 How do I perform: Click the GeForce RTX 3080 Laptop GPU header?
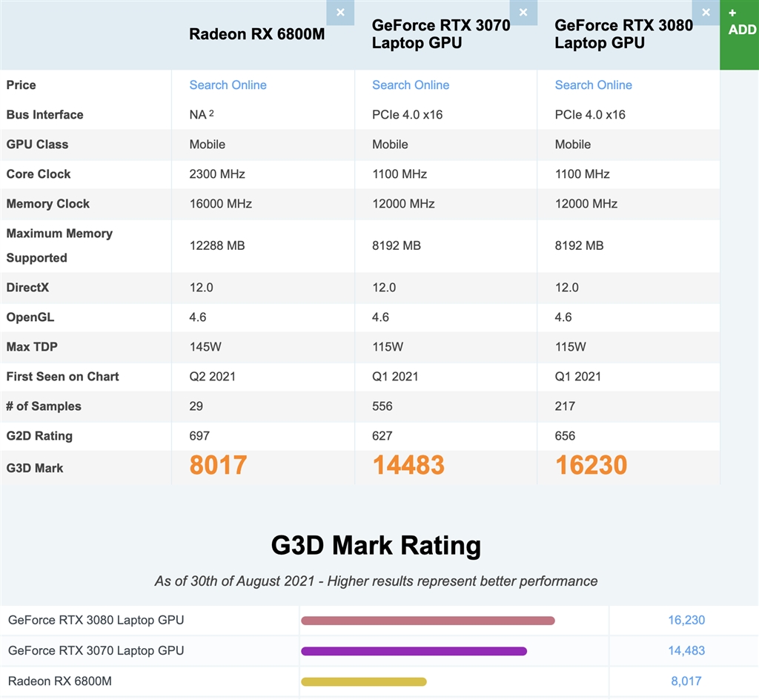623,34
